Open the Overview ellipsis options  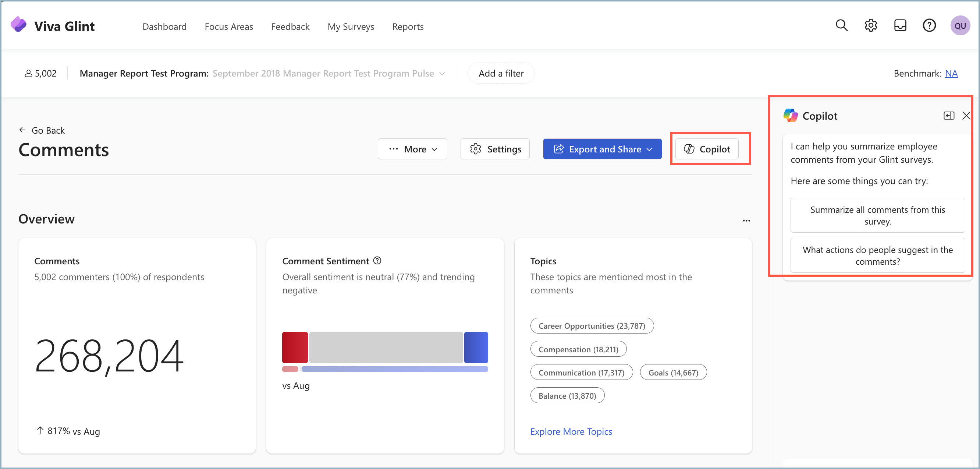pos(746,221)
